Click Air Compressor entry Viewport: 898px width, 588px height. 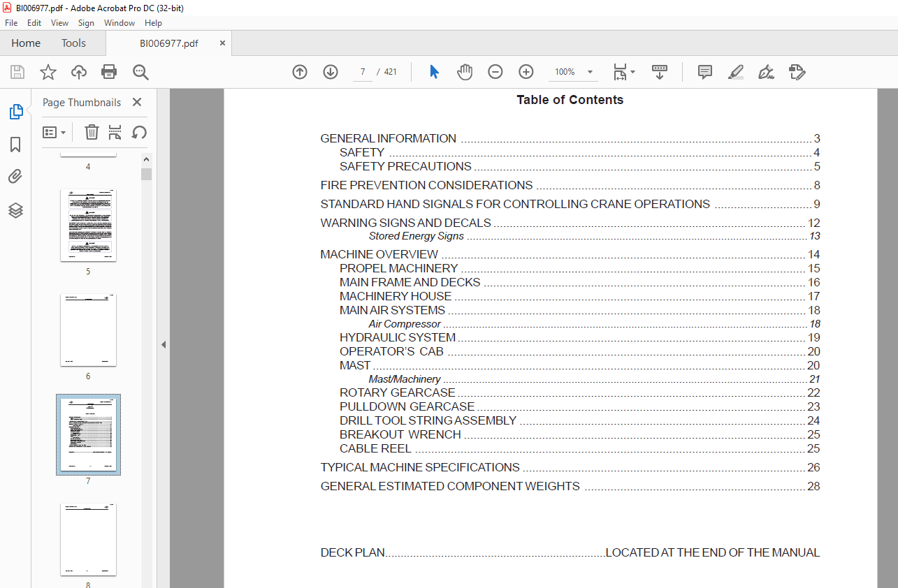pos(594,324)
